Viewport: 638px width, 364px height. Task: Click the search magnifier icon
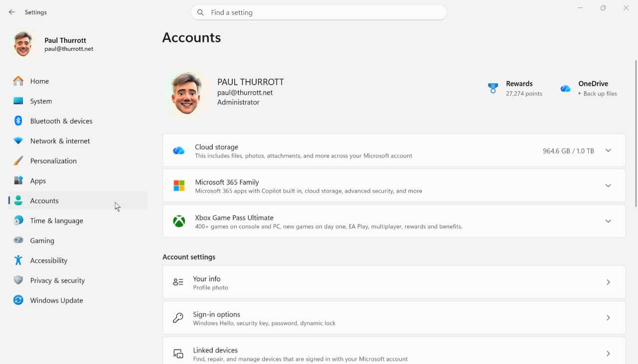click(200, 12)
